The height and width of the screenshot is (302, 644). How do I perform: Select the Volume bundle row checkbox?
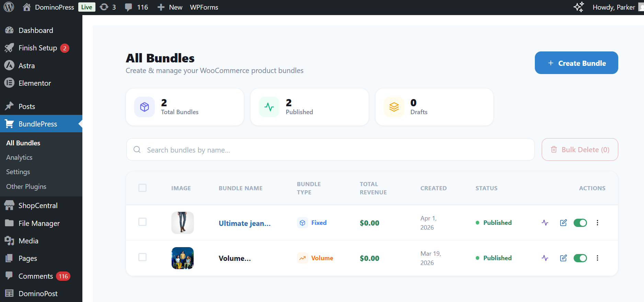tap(142, 257)
